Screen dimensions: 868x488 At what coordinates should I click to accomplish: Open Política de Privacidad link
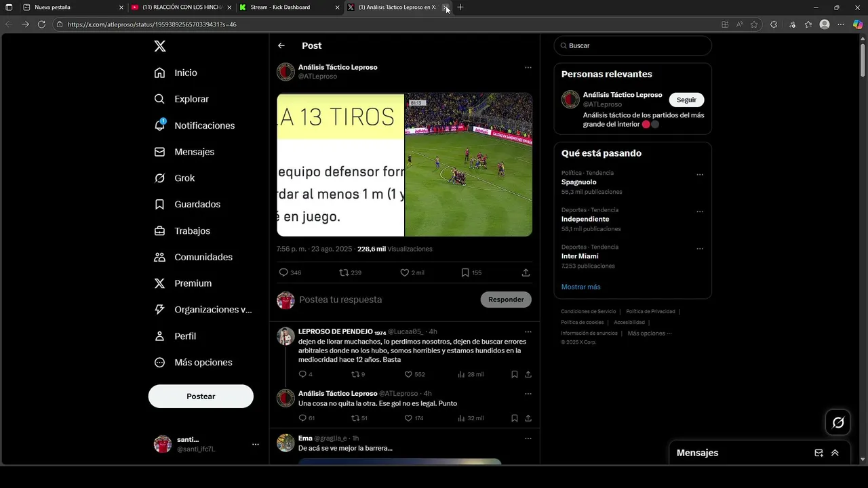(x=650, y=311)
